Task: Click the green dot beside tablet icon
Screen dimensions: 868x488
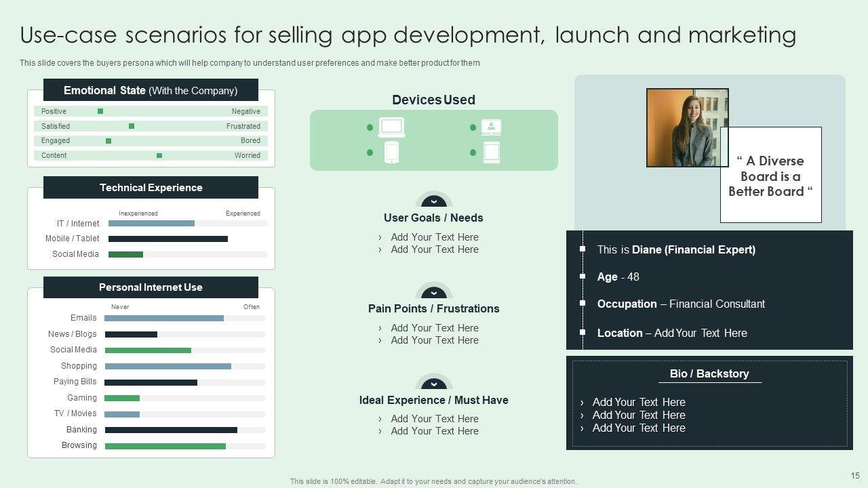Action: click(473, 152)
